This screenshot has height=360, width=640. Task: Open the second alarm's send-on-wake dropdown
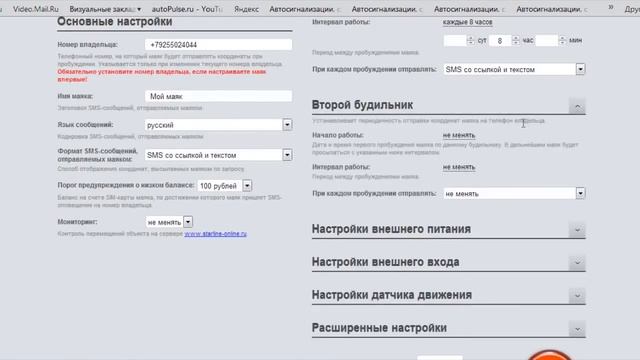[514, 193]
